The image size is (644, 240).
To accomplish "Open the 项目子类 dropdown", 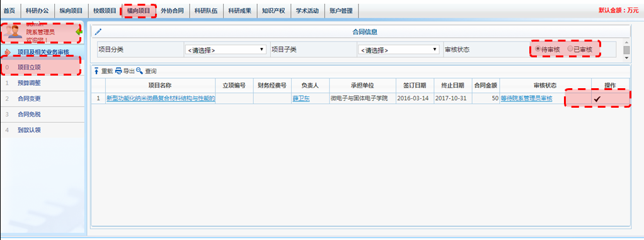I will 399,50.
